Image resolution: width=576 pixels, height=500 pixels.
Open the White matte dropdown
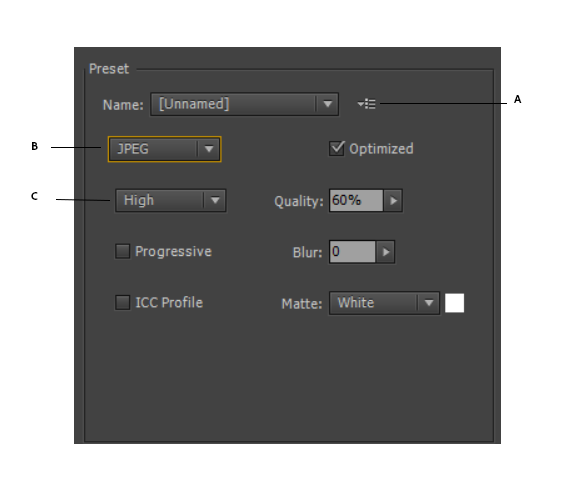pos(384,303)
